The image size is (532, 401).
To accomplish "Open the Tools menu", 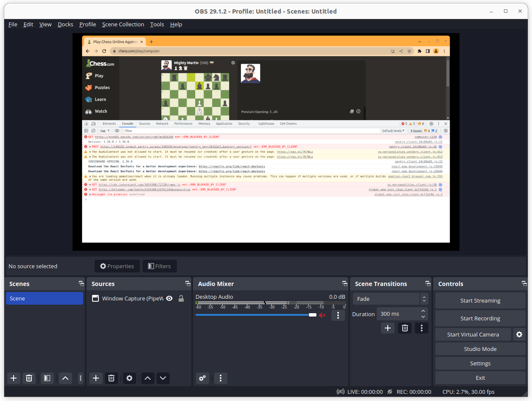I will pos(157,24).
